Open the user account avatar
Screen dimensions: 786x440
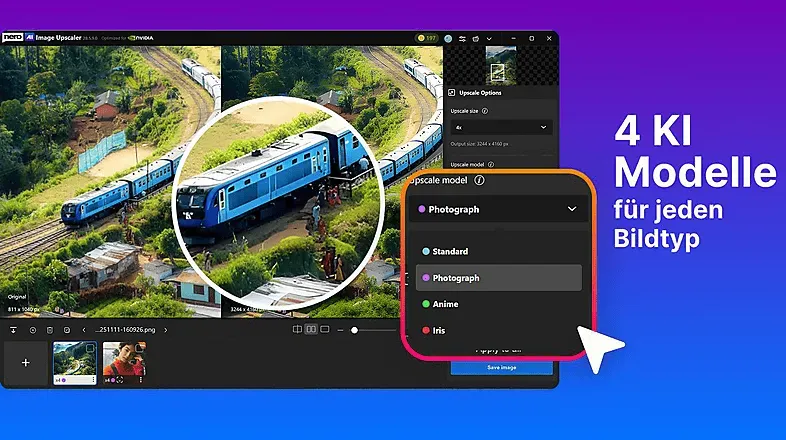coord(448,39)
